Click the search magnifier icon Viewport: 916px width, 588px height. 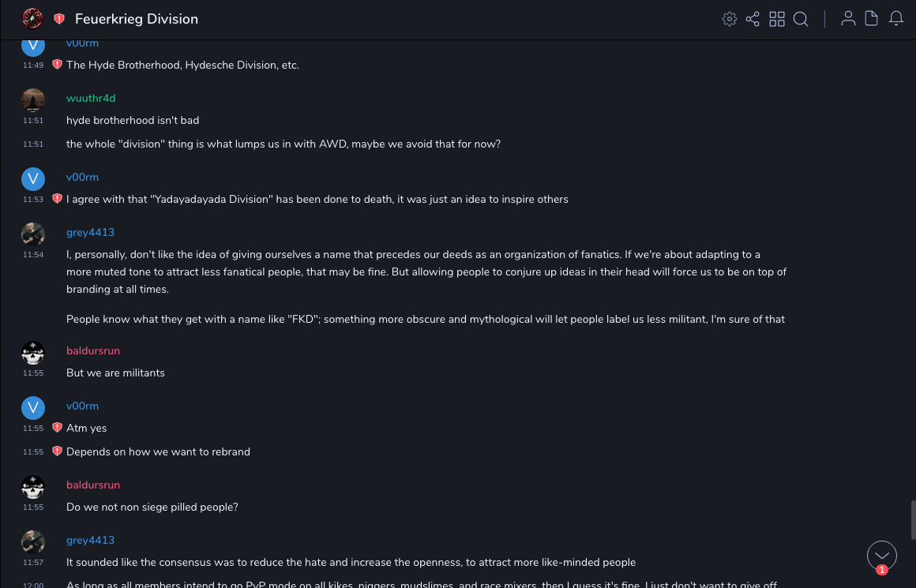[x=801, y=19]
